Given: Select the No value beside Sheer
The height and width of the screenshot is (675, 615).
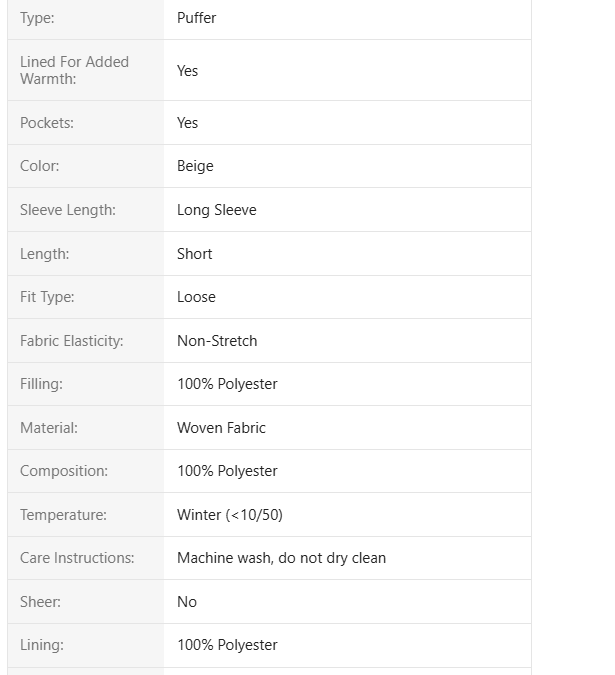Looking at the screenshot, I should pyautogui.click(x=187, y=602).
